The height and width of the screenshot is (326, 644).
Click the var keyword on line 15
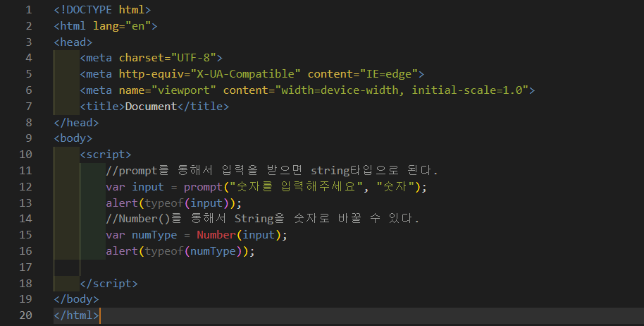116,235
